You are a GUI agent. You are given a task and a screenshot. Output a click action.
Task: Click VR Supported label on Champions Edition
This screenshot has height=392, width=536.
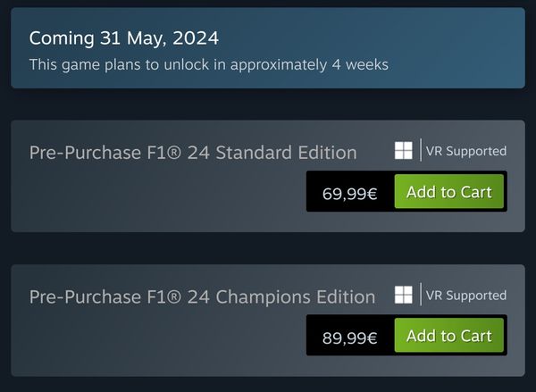pyautogui.click(x=466, y=296)
